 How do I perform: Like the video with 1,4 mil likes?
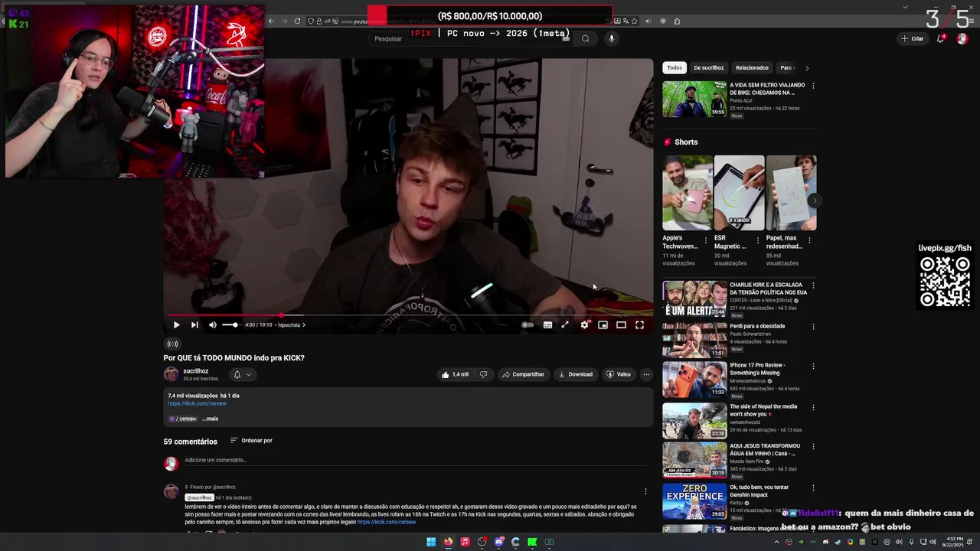[455, 374]
